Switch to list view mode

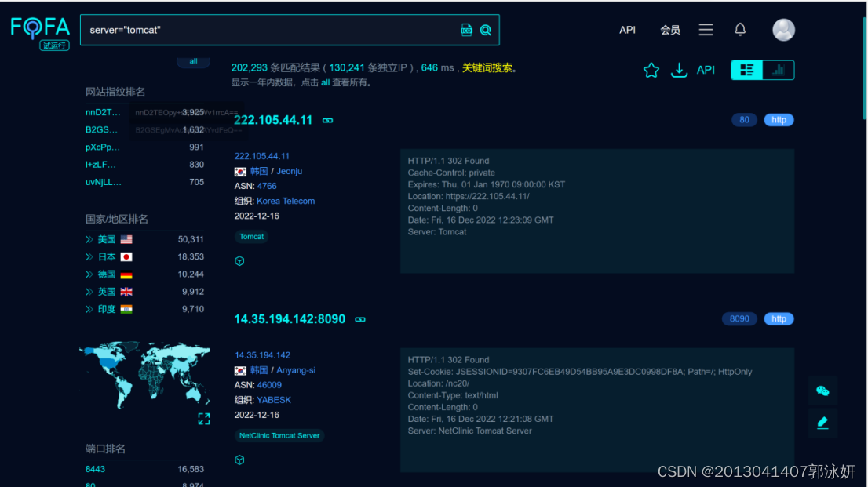pos(747,71)
